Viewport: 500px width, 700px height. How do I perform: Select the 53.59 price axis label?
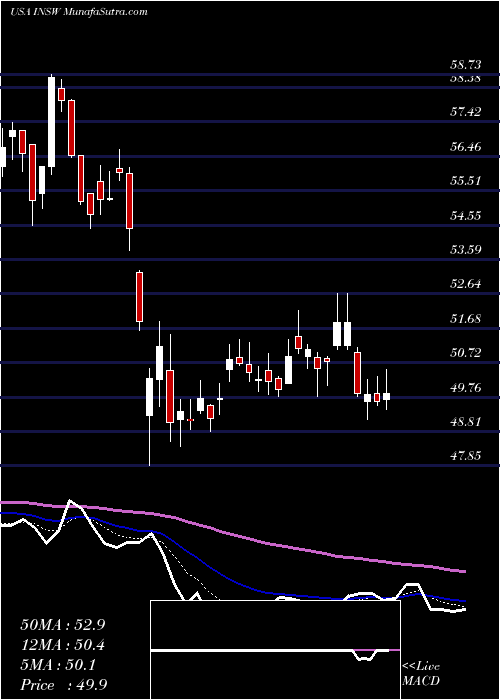465,249
